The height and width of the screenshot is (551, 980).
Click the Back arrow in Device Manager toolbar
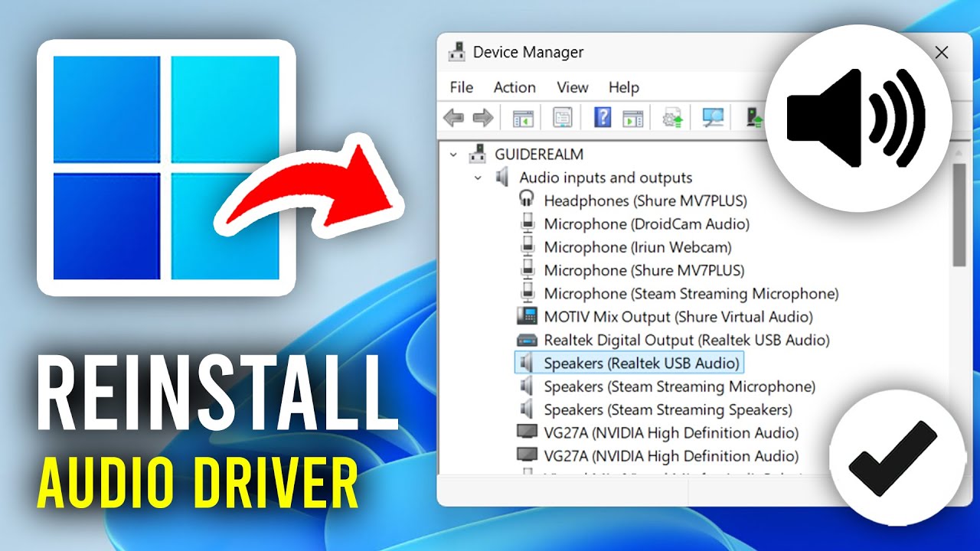[x=454, y=118]
